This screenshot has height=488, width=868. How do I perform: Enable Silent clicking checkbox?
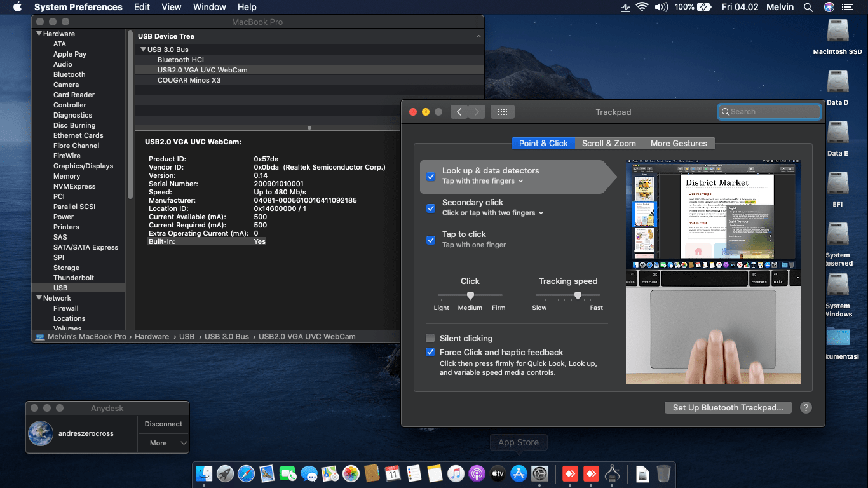(430, 338)
